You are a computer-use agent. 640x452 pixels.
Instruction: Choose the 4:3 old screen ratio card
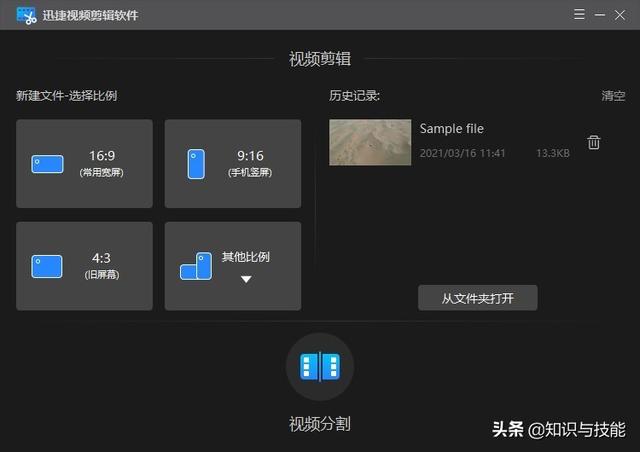coord(84,266)
